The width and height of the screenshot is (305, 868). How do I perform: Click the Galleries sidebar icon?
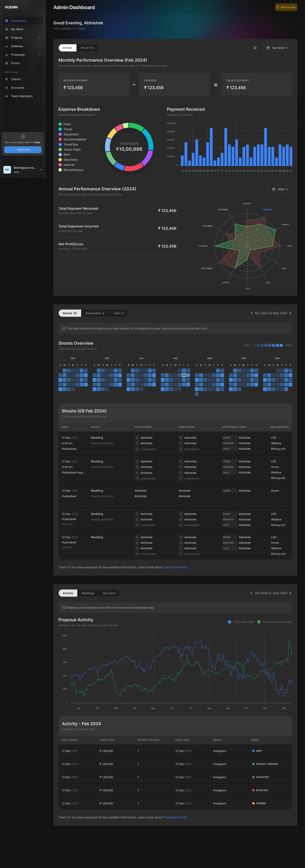pyautogui.click(x=6, y=46)
